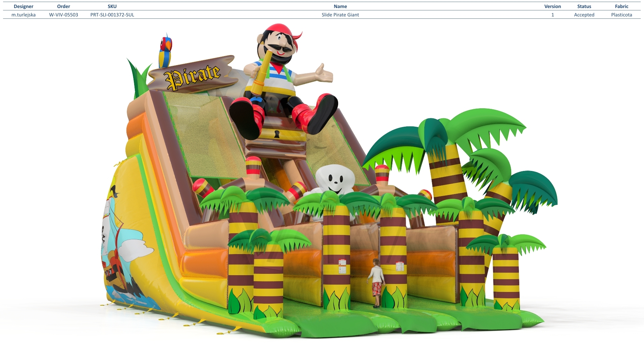Select the Plasticota fabric value
The height and width of the screenshot is (362, 644).
622,15
